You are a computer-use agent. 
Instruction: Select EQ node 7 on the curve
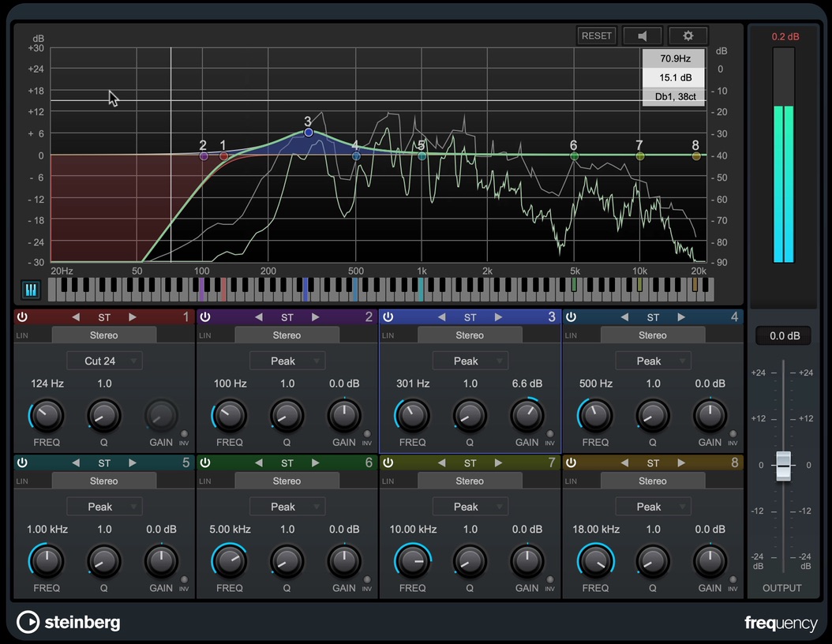(x=640, y=156)
